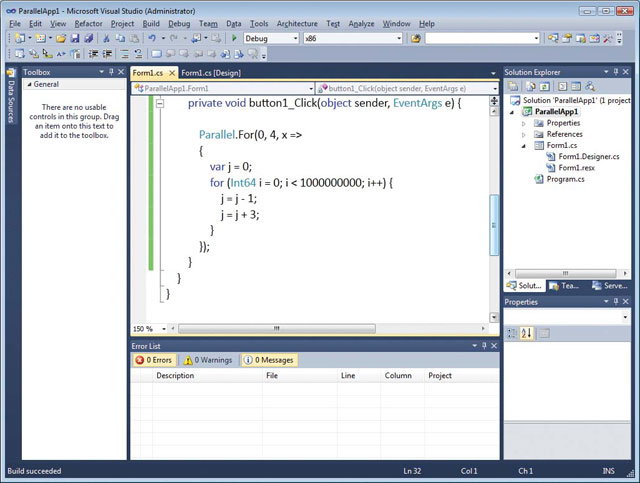Expand the Properties node in Solution Explorer

point(524,123)
